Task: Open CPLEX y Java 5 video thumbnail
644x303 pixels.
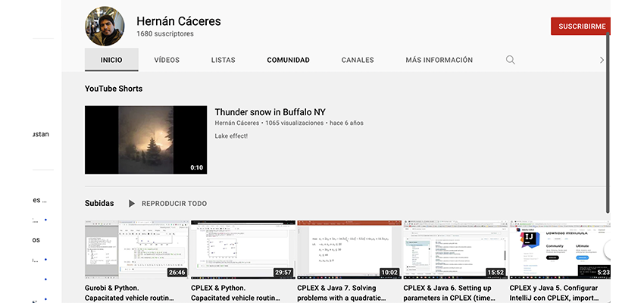Action: tap(560, 250)
